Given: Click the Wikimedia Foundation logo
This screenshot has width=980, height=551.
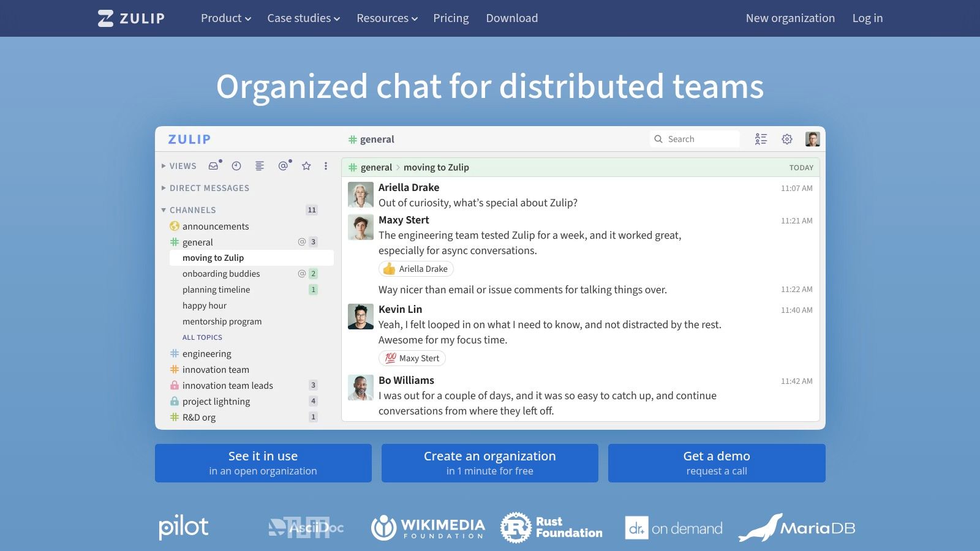Looking at the screenshot, I should point(428,528).
